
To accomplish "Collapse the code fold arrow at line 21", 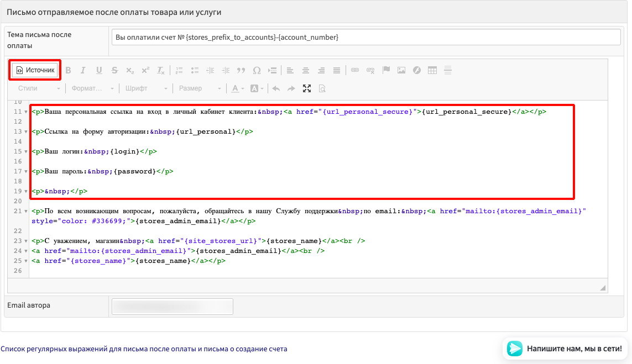I will pyautogui.click(x=25, y=211).
